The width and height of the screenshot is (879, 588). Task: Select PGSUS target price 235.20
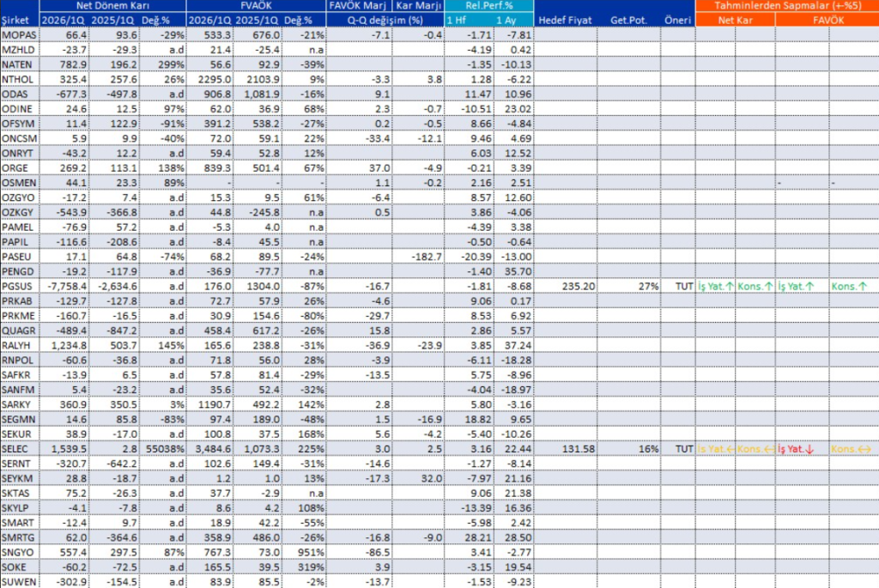pyautogui.click(x=579, y=287)
